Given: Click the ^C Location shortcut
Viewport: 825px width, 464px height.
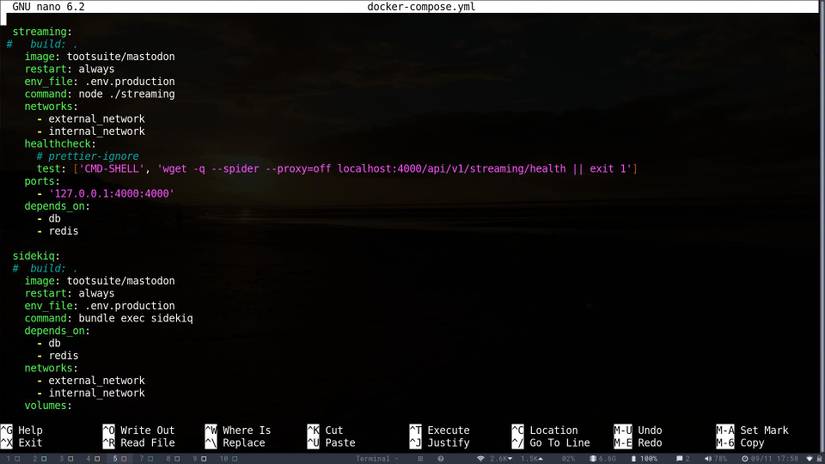Looking at the screenshot, I should 545,430.
